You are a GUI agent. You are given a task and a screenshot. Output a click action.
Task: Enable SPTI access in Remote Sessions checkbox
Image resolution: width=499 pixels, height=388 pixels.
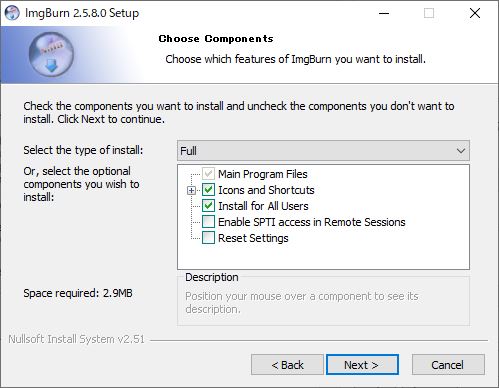point(208,222)
